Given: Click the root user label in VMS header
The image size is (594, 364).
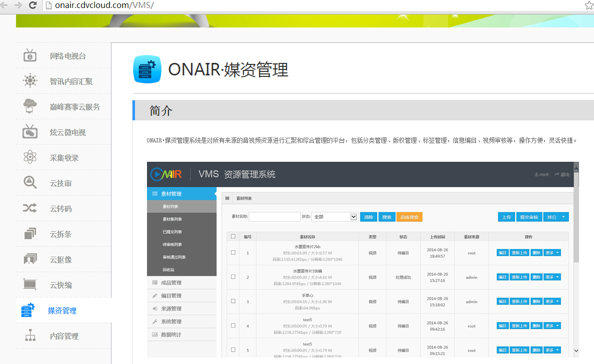Looking at the screenshot, I should [544, 174].
